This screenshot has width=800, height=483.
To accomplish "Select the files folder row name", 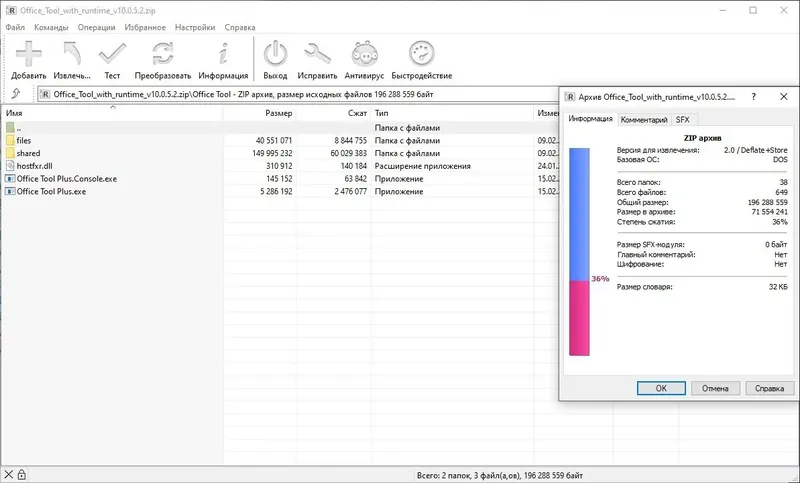I will (x=23, y=140).
